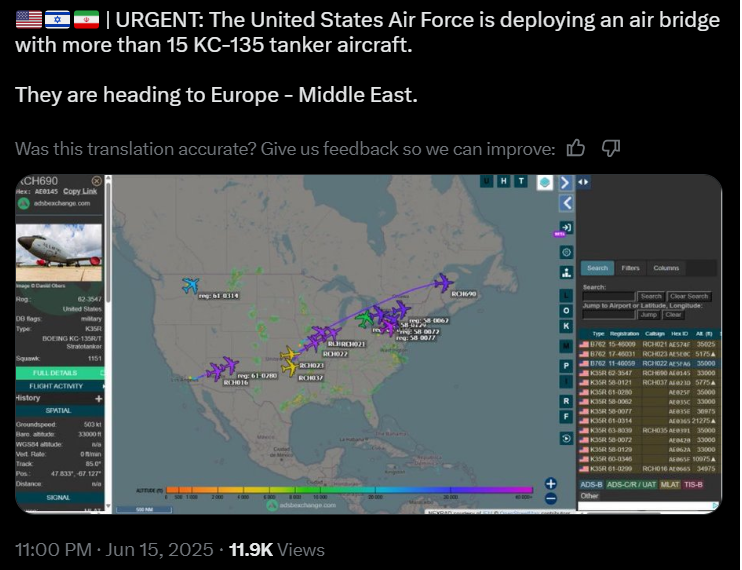Viewport: 742px width, 570px height.
Task: Toggle the F map option button
Action: (566, 416)
